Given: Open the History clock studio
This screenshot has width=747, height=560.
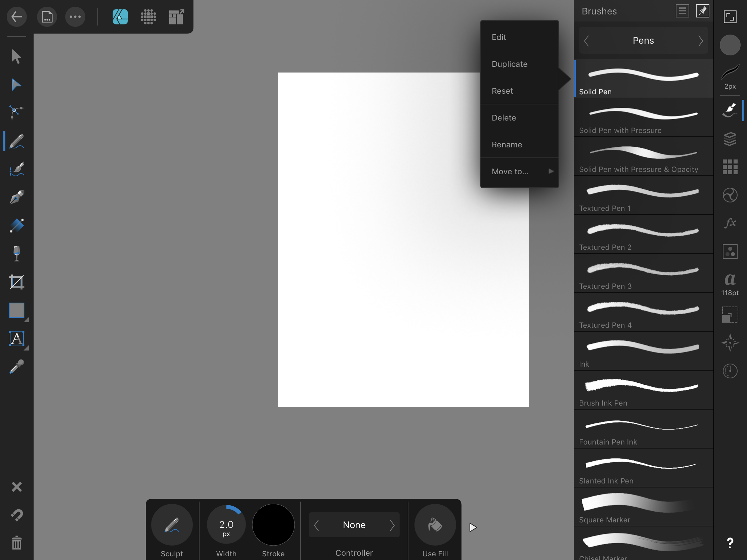Looking at the screenshot, I should click(x=730, y=371).
